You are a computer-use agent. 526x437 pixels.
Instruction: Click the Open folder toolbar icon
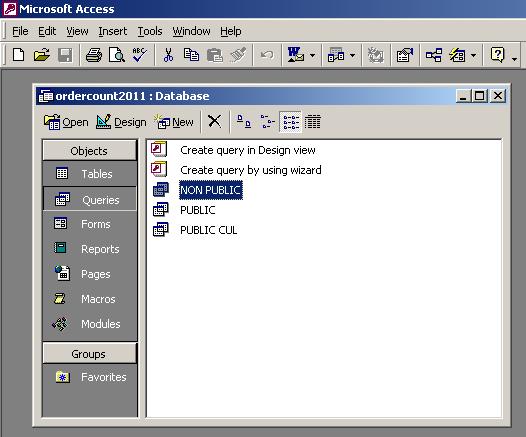(x=42, y=55)
